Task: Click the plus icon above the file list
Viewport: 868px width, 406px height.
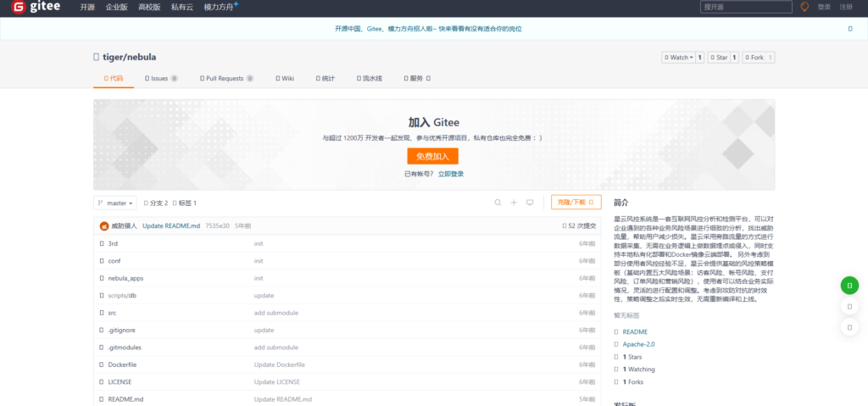Action: (514, 203)
